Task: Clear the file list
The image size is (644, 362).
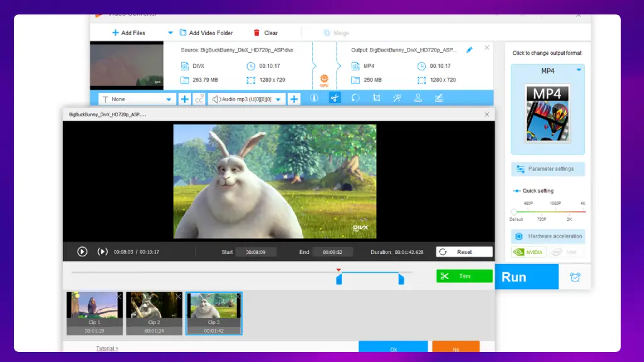Action: click(x=265, y=33)
